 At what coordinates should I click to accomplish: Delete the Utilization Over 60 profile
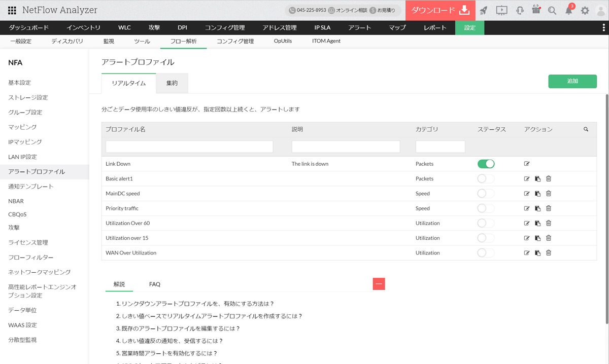[549, 223]
